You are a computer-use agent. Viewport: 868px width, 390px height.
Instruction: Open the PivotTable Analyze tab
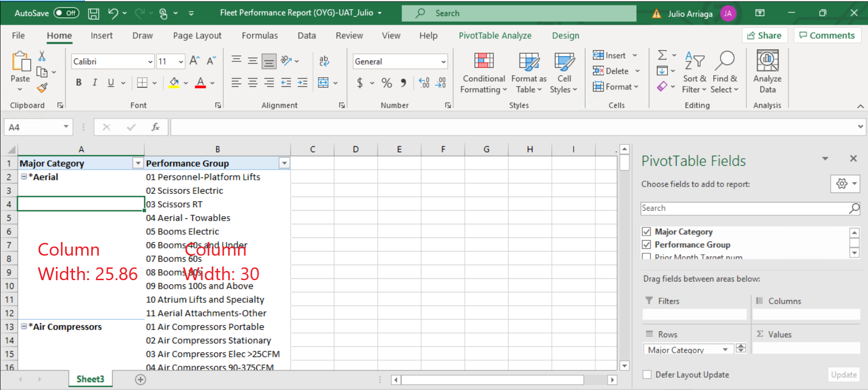click(x=495, y=35)
